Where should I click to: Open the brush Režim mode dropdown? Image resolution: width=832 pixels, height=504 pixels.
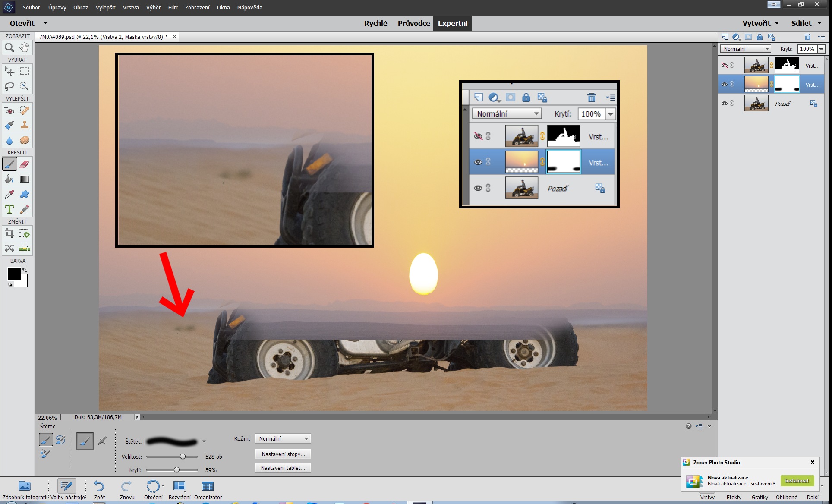pos(283,438)
